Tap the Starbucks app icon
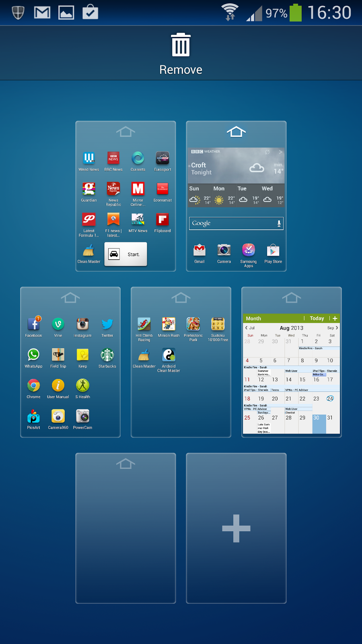The image size is (362, 644). click(x=107, y=355)
